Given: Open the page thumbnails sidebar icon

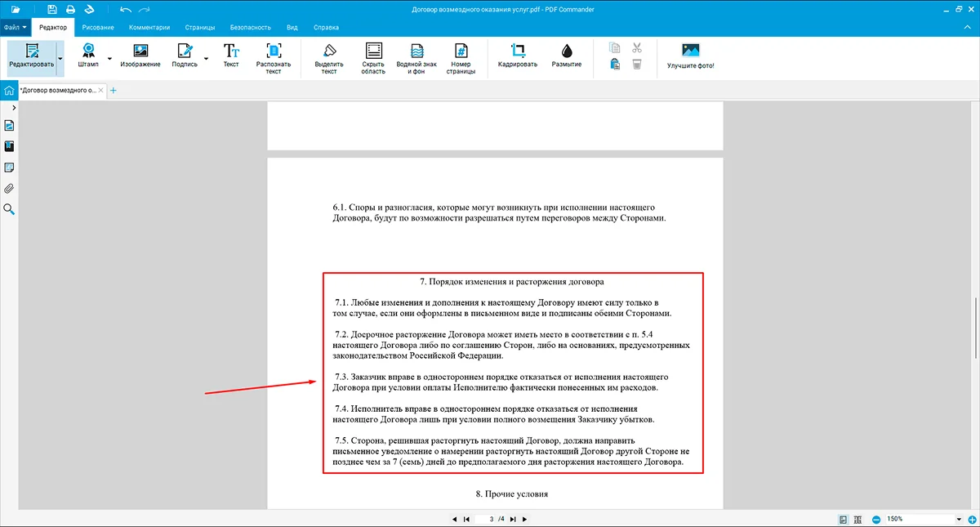Looking at the screenshot, I should pos(10,126).
